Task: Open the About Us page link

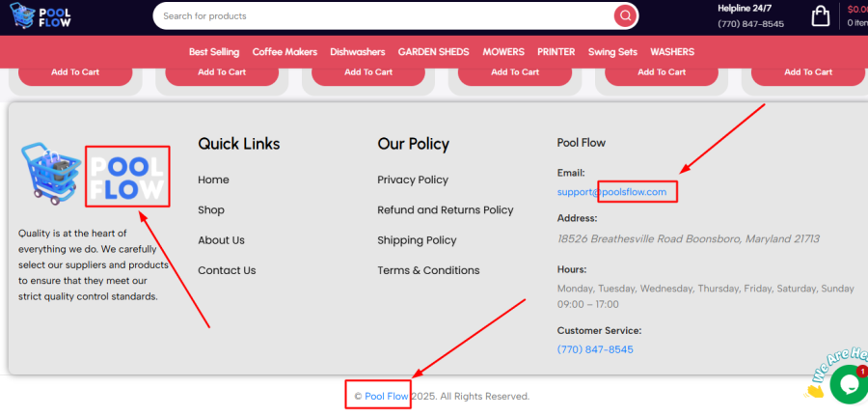Action: click(221, 240)
